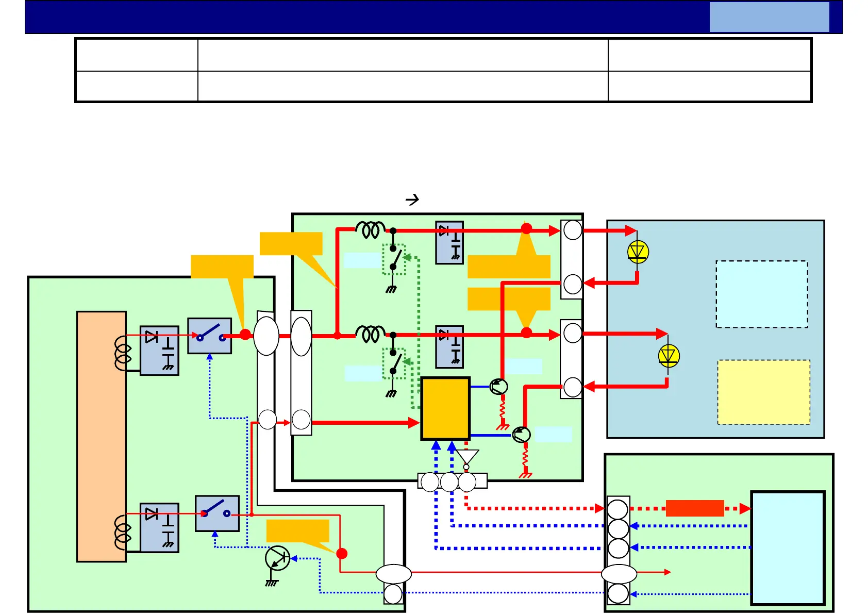Image resolution: width=868 pixels, height=614 pixels.
Task: Click the upper green dashed switch symbol
Action: (x=394, y=259)
